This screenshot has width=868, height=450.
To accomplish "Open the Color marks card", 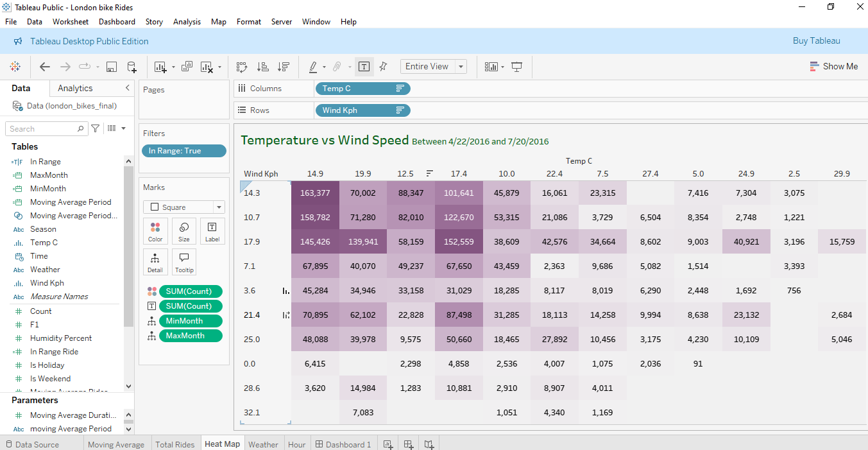I will [155, 231].
